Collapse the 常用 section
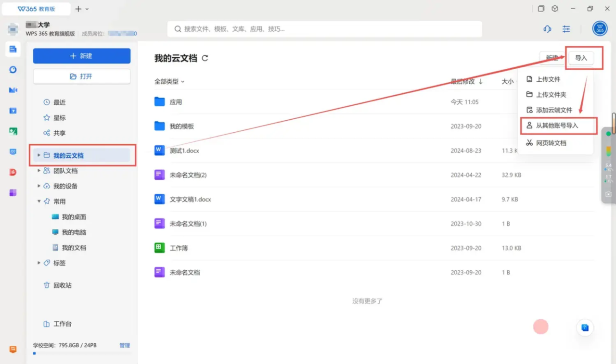Screen dimensions: 616x364 point(39,201)
